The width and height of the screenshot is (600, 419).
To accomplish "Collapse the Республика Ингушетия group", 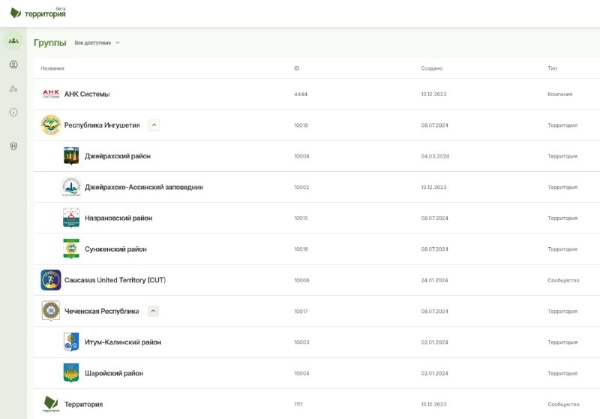I will 154,125.
